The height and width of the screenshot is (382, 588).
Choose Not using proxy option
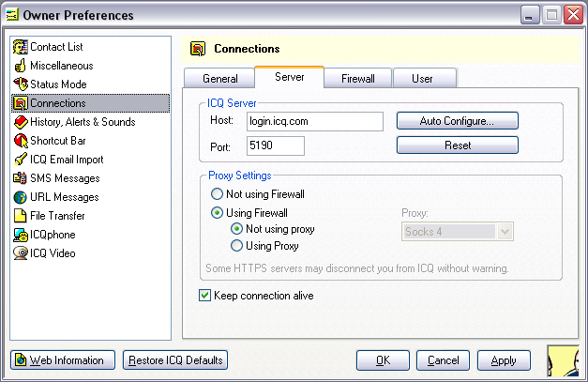(236, 228)
